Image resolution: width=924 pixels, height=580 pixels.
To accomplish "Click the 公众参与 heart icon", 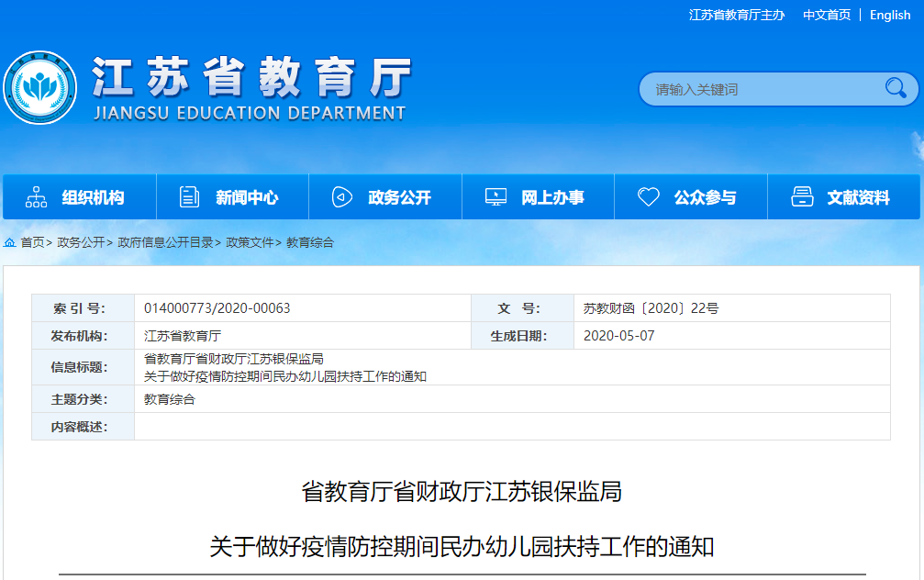I will (648, 197).
